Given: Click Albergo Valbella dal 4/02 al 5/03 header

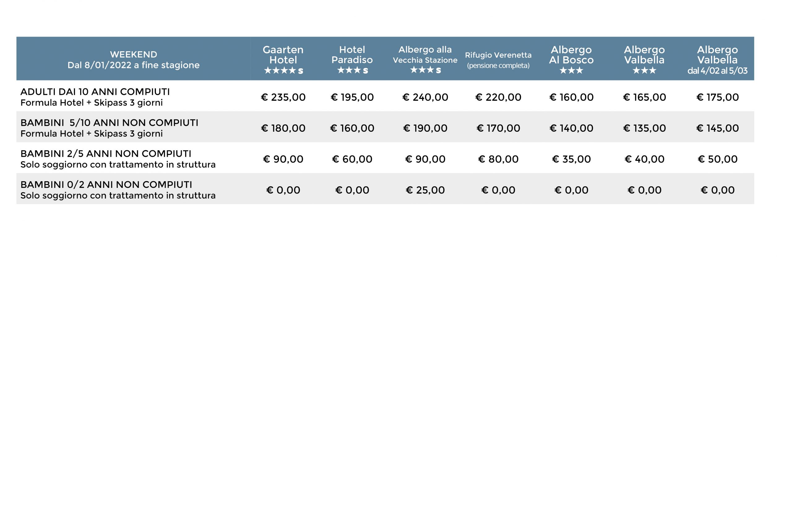Looking at the screenshot, I should [x=717, y=60].
